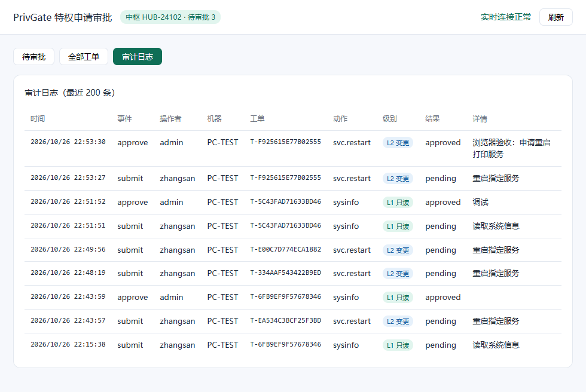Click svc.restart in the 22:48:19 row

coord(352,273)
